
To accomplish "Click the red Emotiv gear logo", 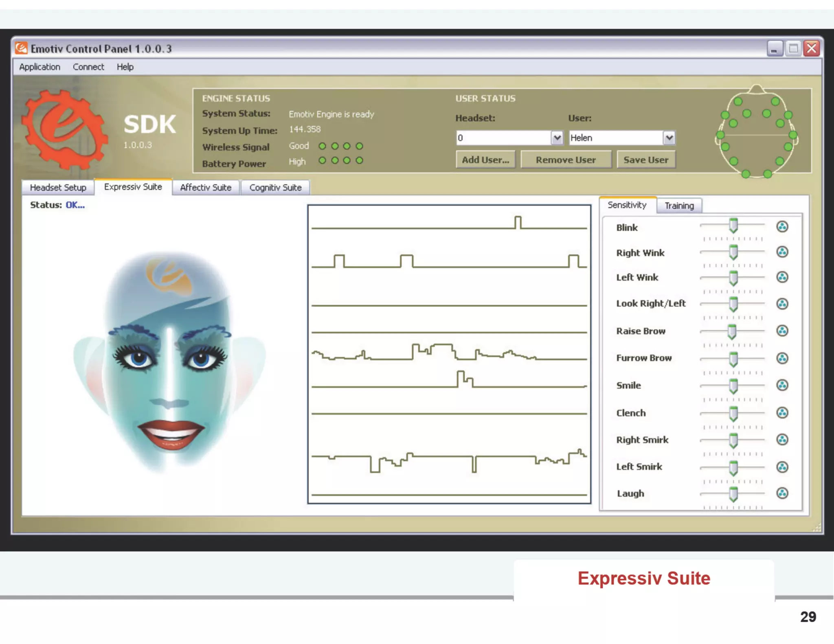I will tap(64, 129).
